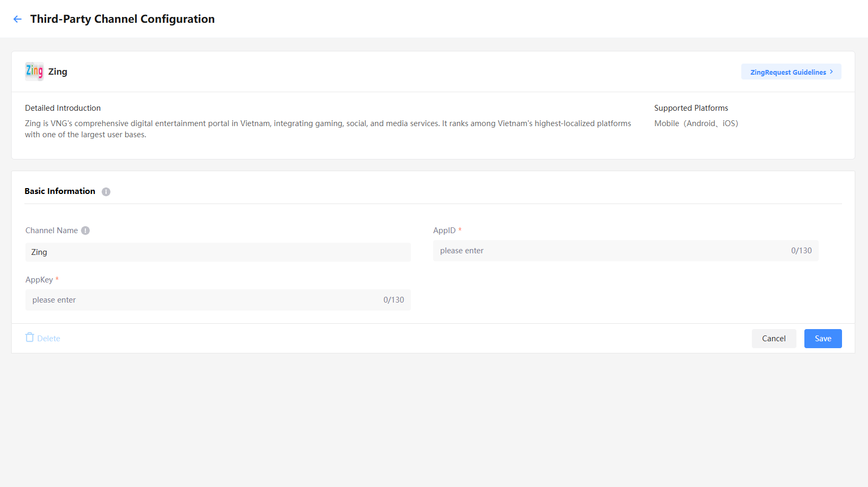Click the Zing description paragraph
Viewport: 868px width, 487px height.
(328, 129)
